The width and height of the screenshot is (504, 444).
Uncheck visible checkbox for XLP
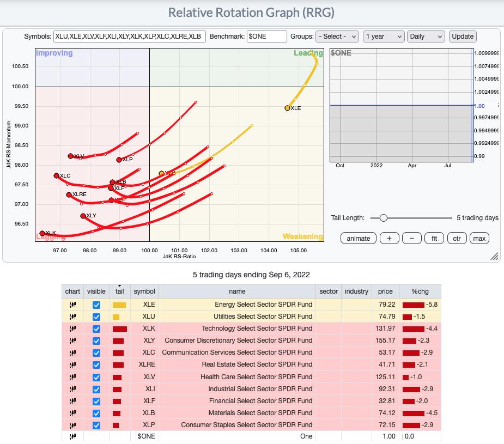click(x=96, y=425)
